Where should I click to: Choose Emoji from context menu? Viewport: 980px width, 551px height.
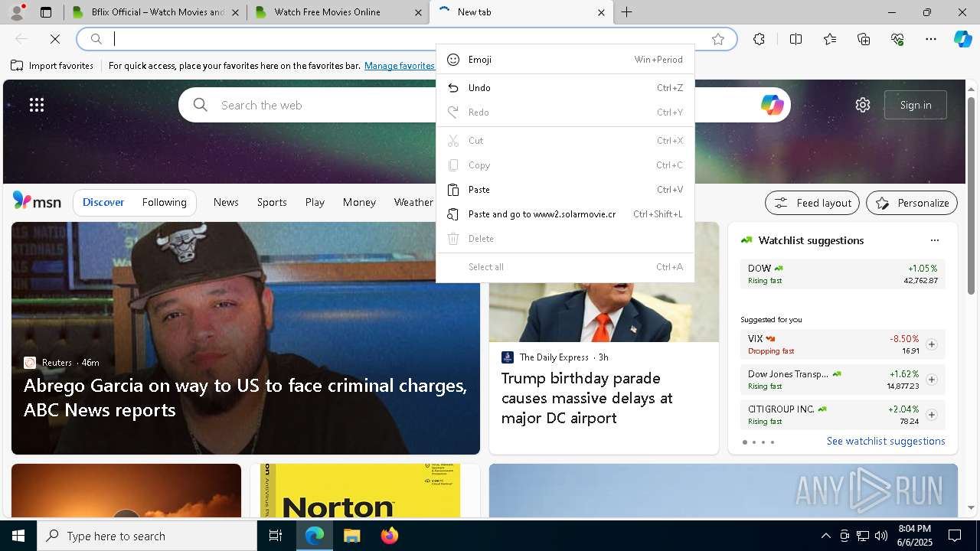(x=565, y=60)
